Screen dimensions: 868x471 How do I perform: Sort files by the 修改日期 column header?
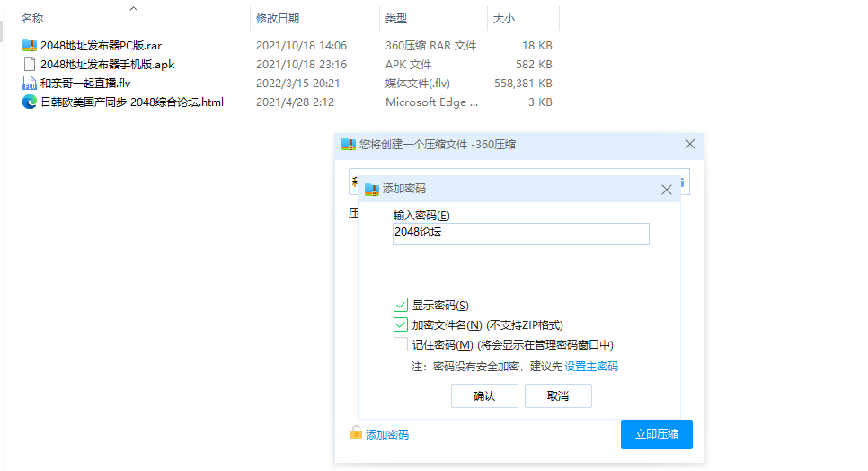[278, 18]
